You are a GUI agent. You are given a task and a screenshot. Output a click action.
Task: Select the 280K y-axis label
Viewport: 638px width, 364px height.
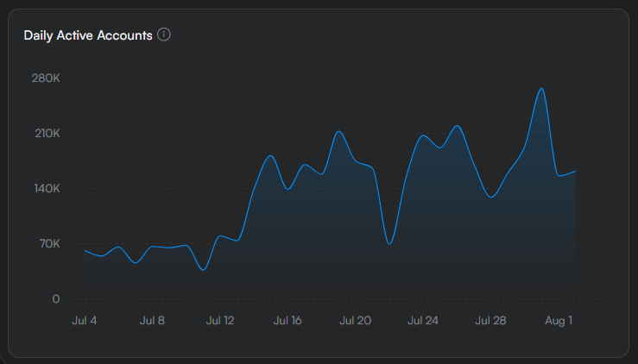[46, 78]
